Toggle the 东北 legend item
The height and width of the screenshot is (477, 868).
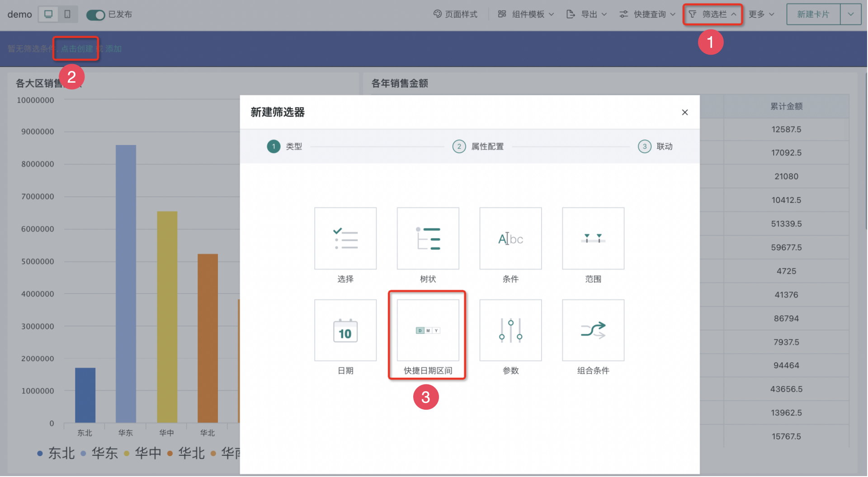click(x=56, y=453)
